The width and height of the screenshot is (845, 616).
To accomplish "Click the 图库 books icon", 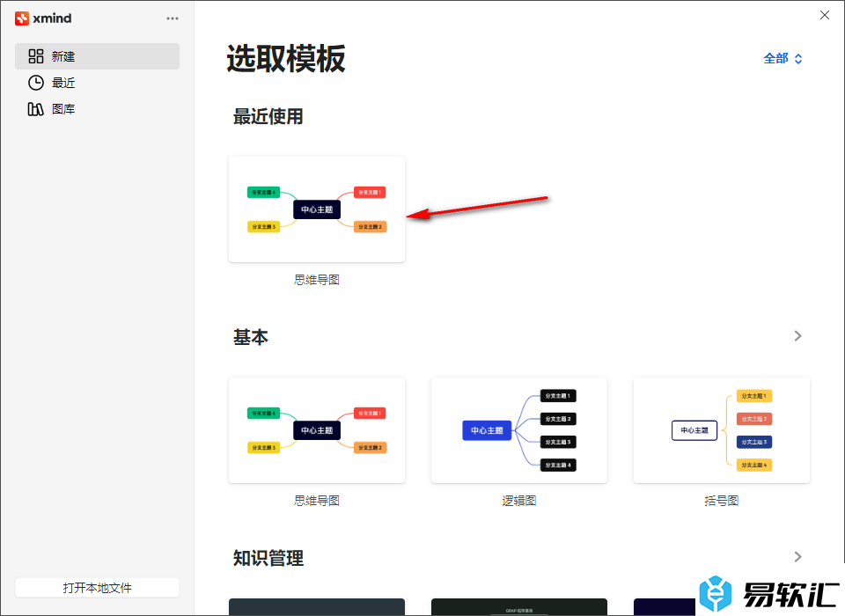I will click(x=35, y=109).
